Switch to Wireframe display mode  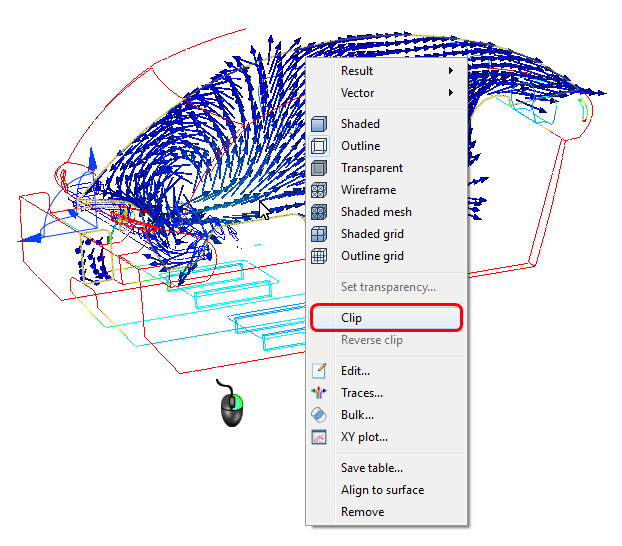coord(386,190)
